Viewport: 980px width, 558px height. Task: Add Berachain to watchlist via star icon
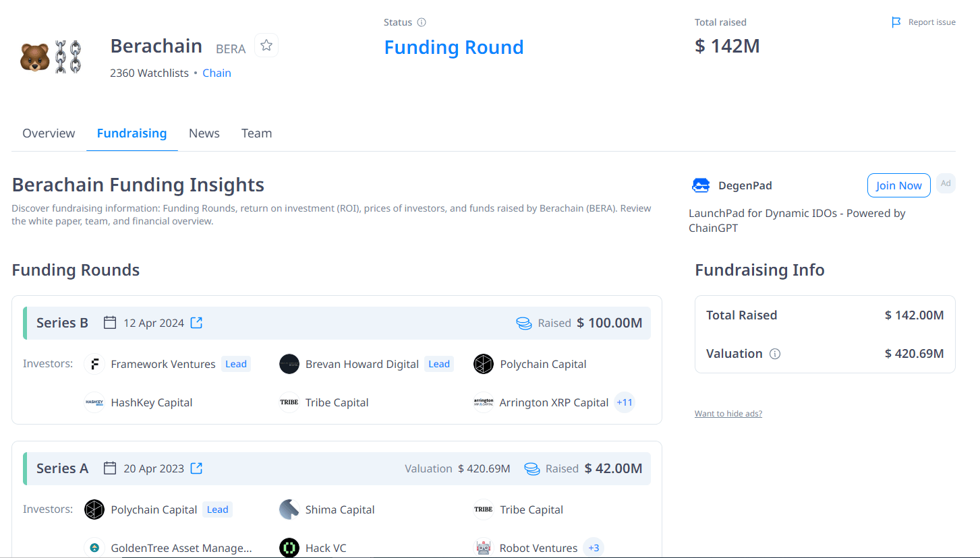click(266, 45)
